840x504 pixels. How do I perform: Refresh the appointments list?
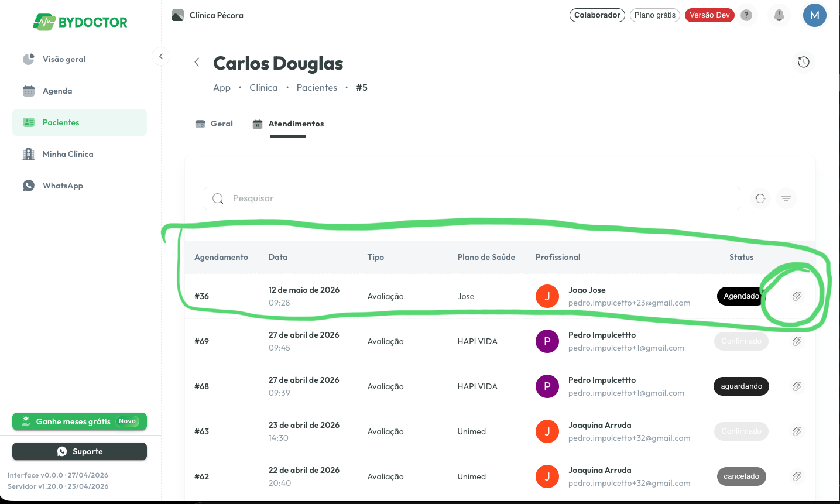pos(760,198)
